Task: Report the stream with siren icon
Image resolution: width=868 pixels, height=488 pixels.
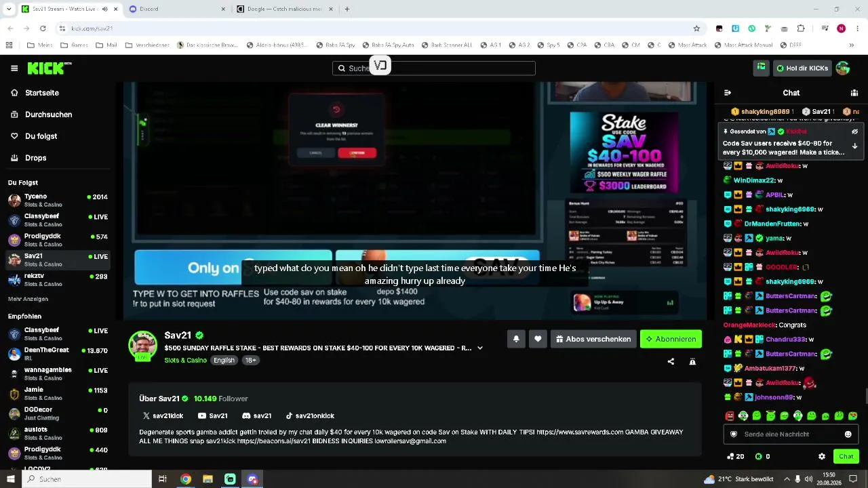Action: click(692, 362)
